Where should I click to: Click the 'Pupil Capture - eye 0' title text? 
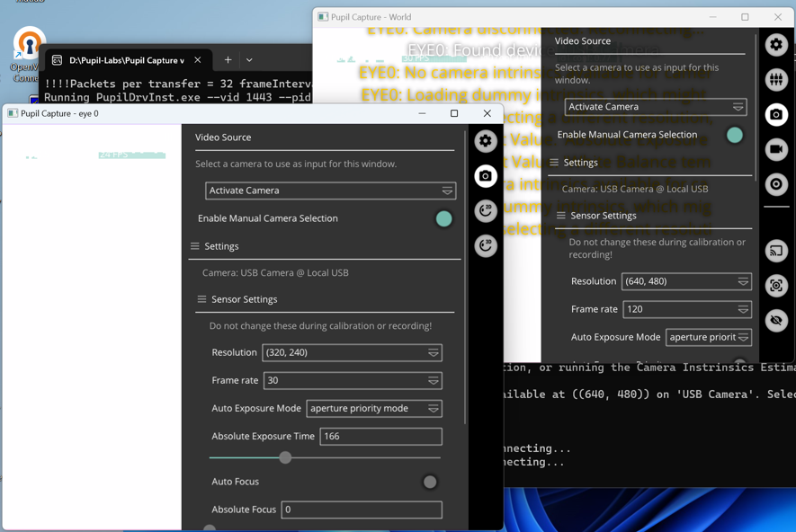click(59, 113)
